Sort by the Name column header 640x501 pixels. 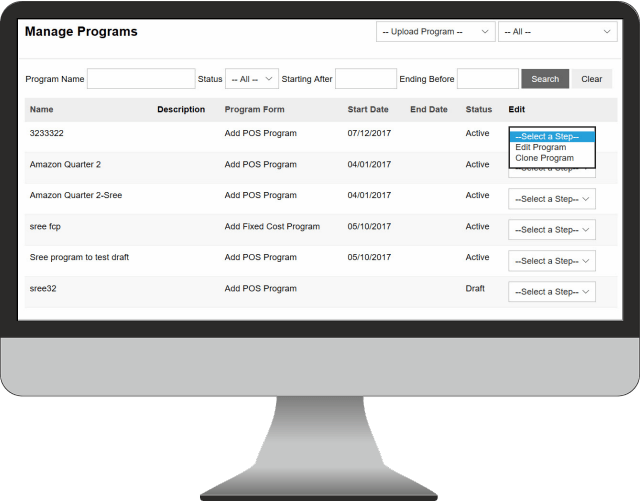click(41, 109)
